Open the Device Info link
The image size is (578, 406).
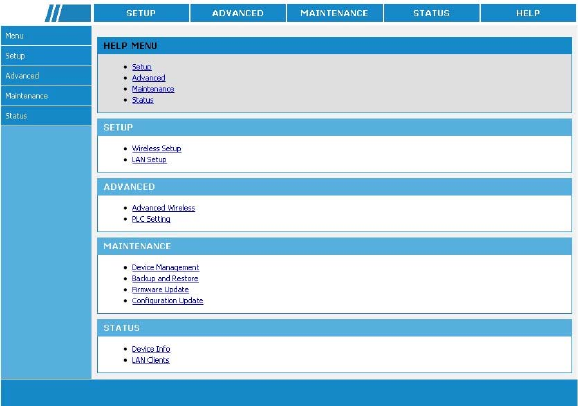pos(151,349)
